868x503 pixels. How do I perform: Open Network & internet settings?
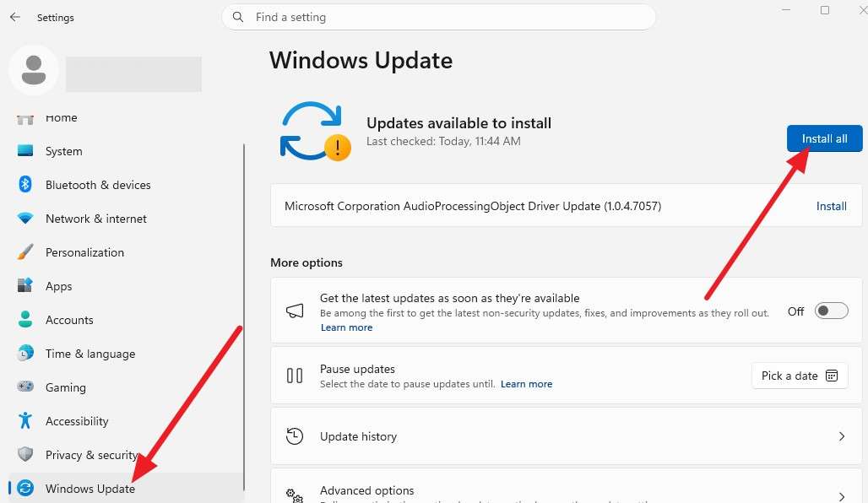tap(125, 219)
